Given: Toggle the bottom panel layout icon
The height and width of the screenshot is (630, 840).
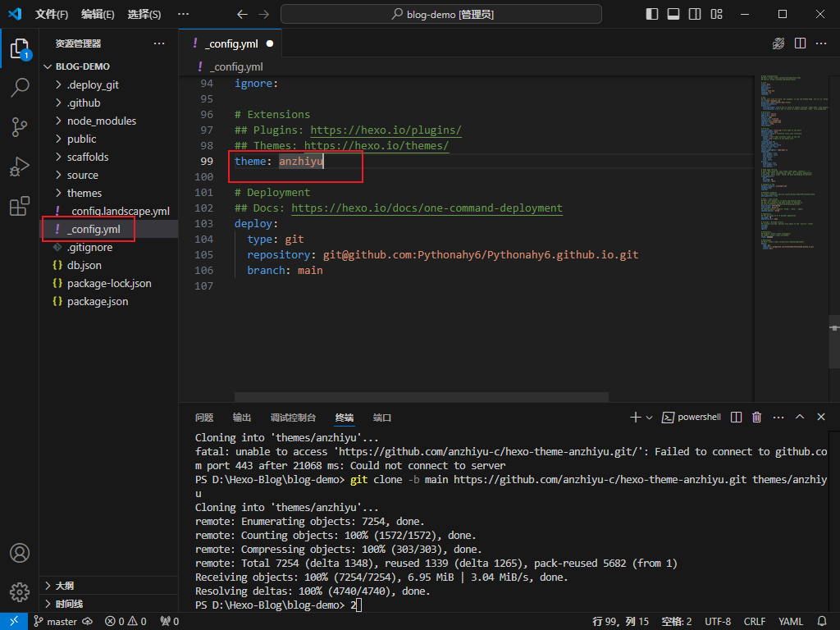Looking at the screenshot, I should coord(673,14).
